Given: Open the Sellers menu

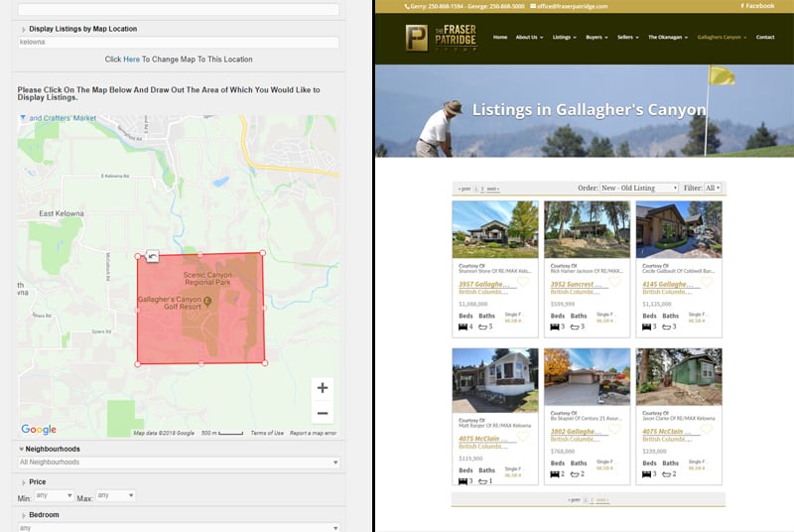Looking at the screenshot, I should (x=628, y=37).
